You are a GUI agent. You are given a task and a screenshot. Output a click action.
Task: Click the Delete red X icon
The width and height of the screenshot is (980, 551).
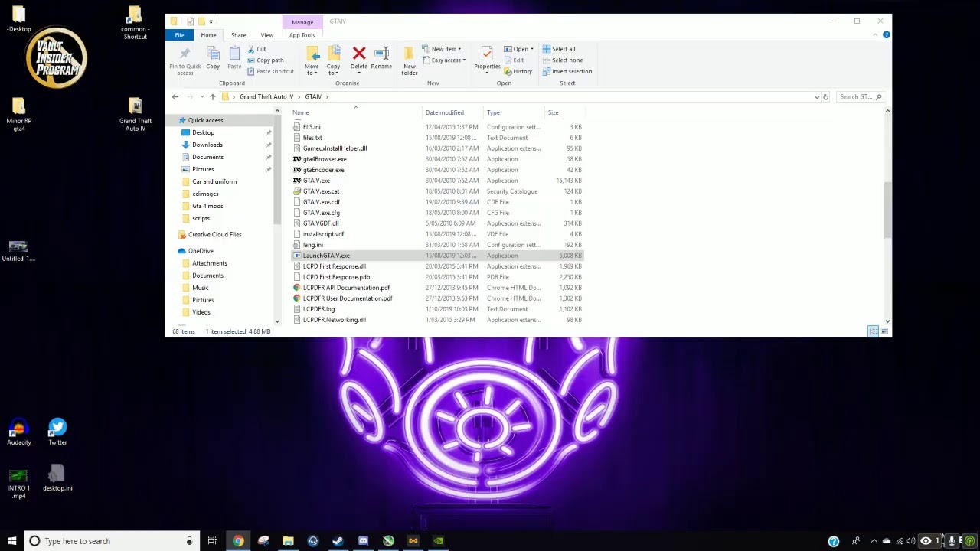tap(359, 54)
